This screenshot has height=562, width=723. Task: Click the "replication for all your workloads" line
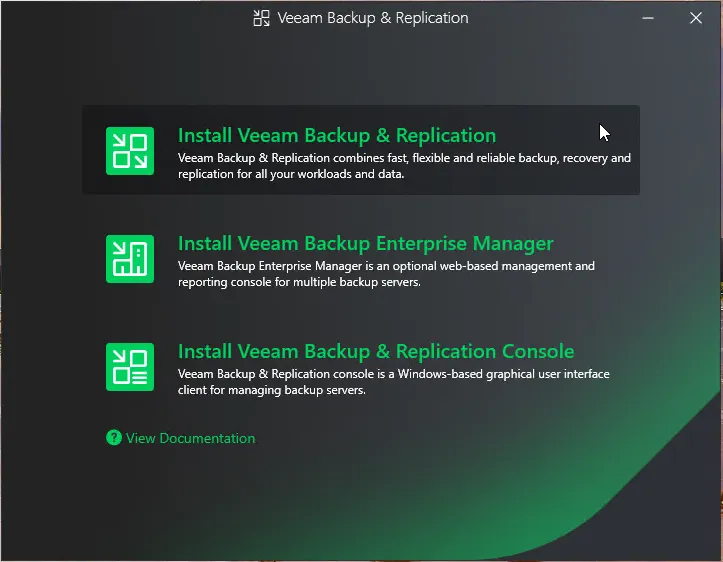(290, 174)
